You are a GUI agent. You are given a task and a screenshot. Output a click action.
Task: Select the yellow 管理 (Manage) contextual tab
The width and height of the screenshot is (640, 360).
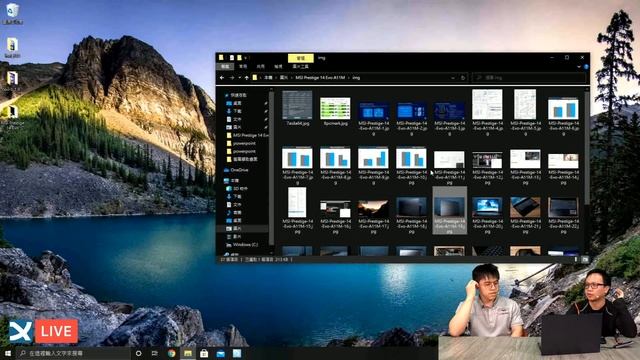coord(300,58)
